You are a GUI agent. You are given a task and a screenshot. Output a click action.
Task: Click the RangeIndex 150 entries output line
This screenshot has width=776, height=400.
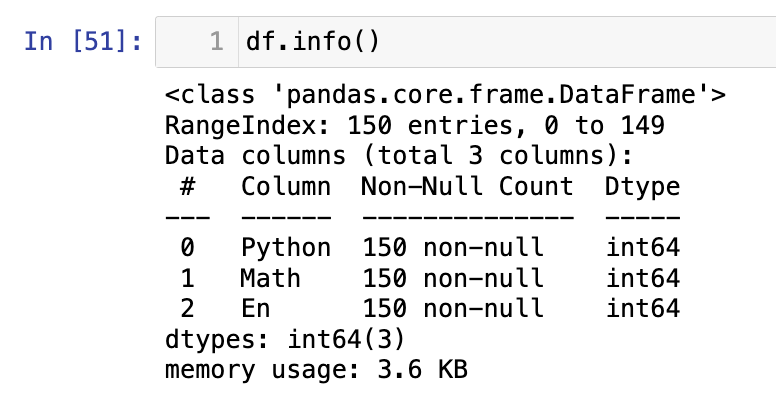415,127
